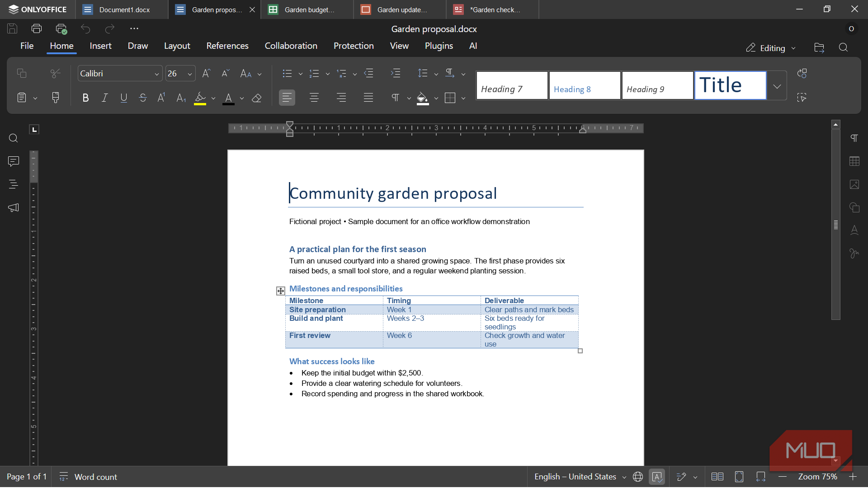Screen dimensions: 868x488
Task: Click Page 1 of 1 indicator
Action: click(x=26, y=477)
